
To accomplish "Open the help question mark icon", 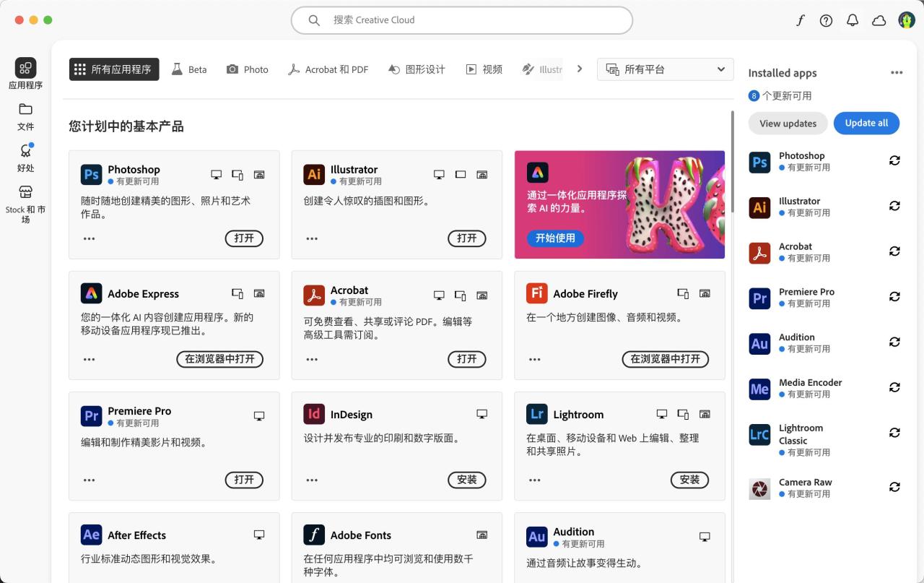I will 826,20.
